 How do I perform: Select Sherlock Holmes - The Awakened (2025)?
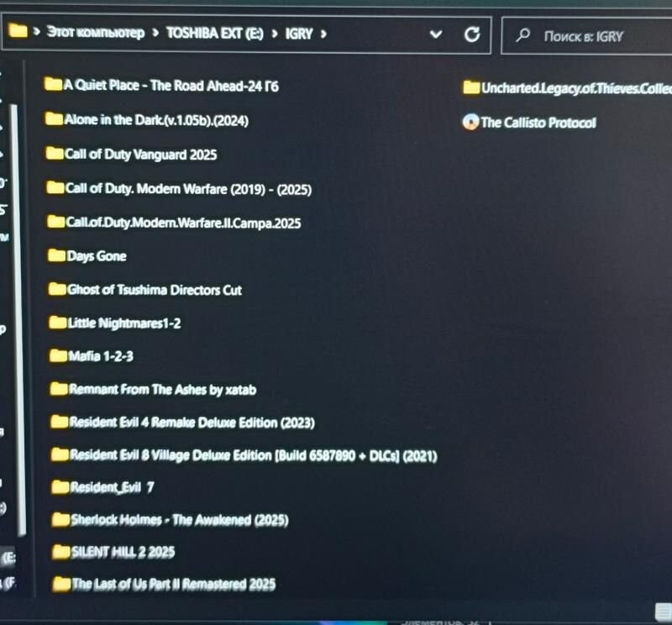point(171,520)
